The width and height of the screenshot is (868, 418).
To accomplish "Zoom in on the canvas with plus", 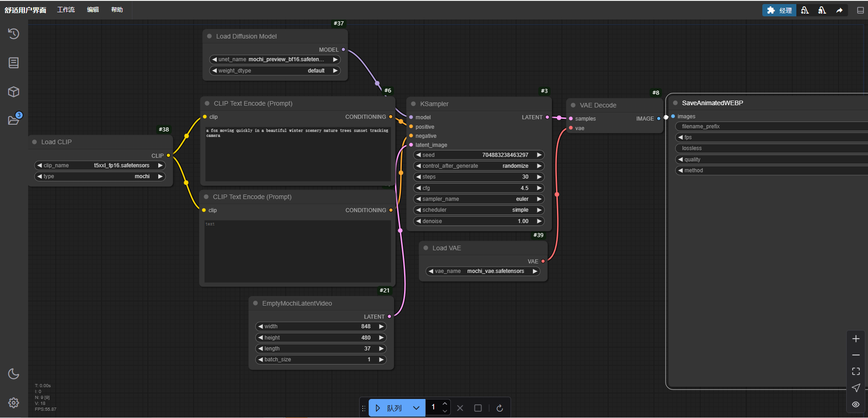I will (x=856, y=339).
